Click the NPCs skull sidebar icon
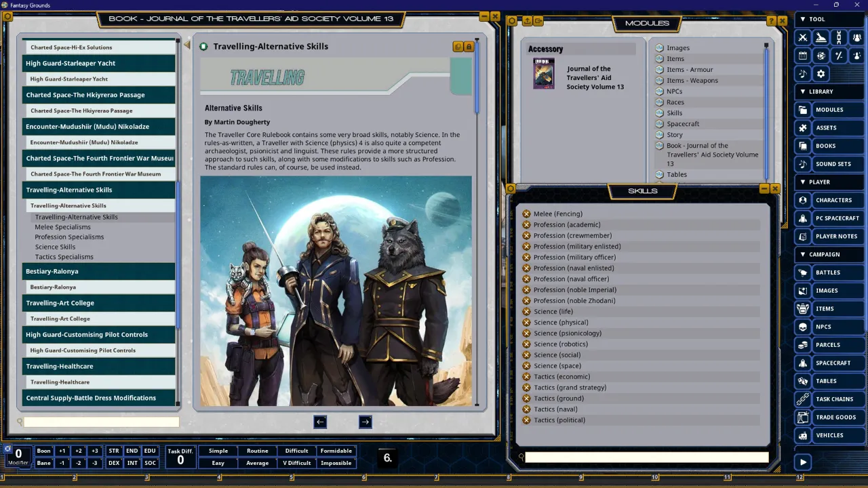 (x=803, y=327)
